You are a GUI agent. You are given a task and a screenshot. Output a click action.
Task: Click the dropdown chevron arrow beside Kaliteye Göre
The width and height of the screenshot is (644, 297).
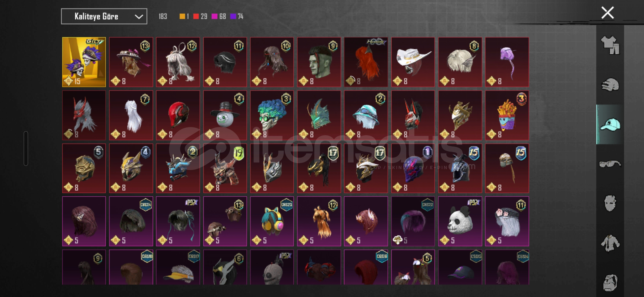click(x=139, y=17)
